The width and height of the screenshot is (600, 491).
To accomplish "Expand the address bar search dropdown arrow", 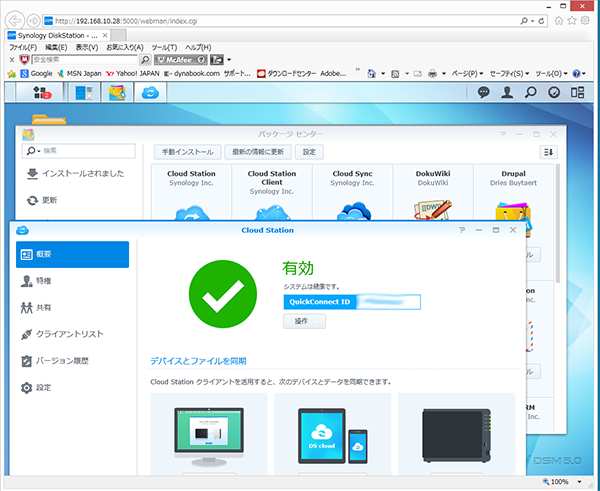I will [x=532, y=21].
